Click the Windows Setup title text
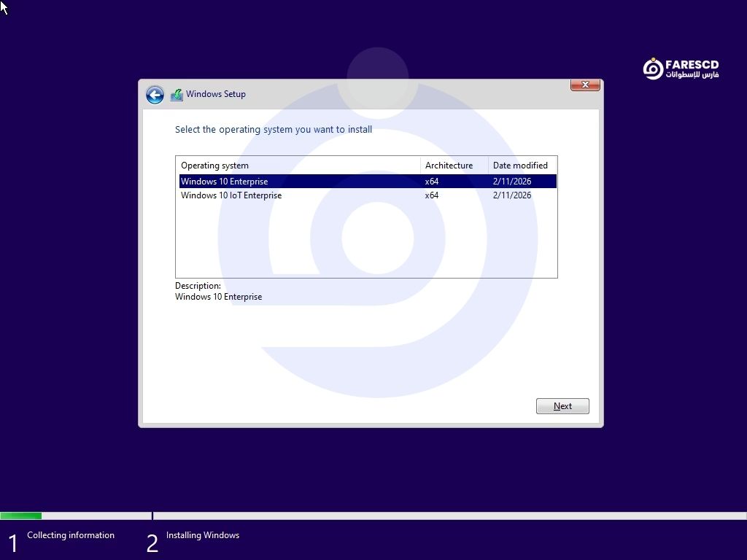747x560 pixels. (216, 94)
